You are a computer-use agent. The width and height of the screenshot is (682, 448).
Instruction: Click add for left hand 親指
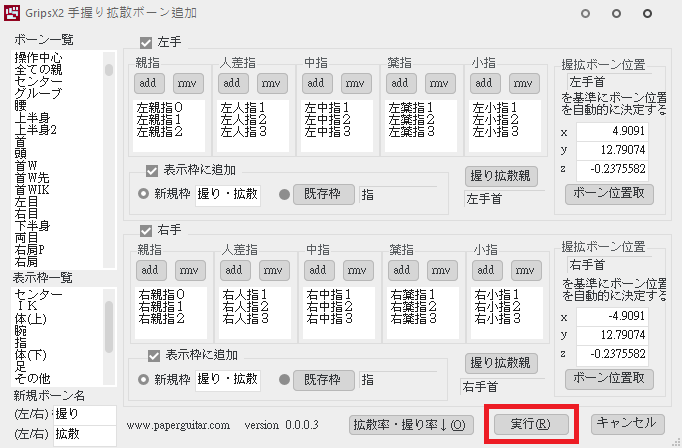coord(149,83)
